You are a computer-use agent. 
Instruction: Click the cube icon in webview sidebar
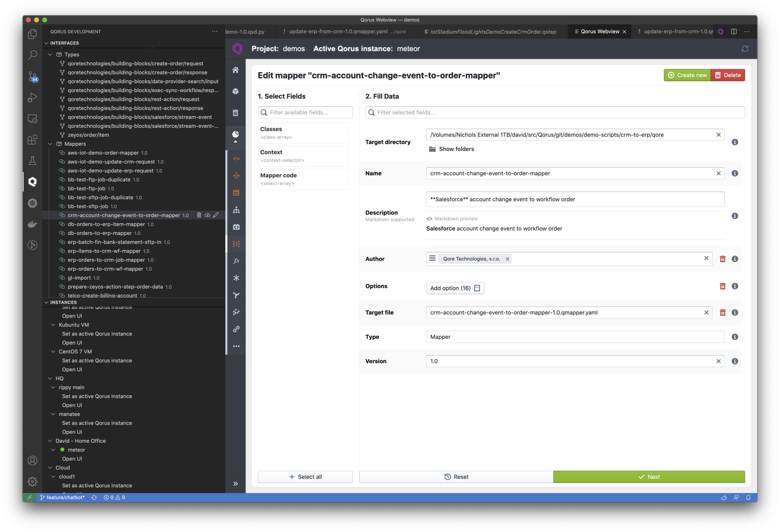click(x=236, y=91)
